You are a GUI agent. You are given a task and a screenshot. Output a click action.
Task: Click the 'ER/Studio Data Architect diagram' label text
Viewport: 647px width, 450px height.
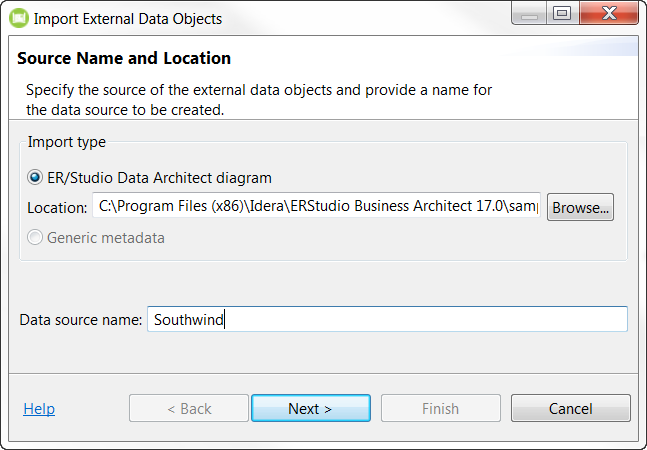click(159, 178)
